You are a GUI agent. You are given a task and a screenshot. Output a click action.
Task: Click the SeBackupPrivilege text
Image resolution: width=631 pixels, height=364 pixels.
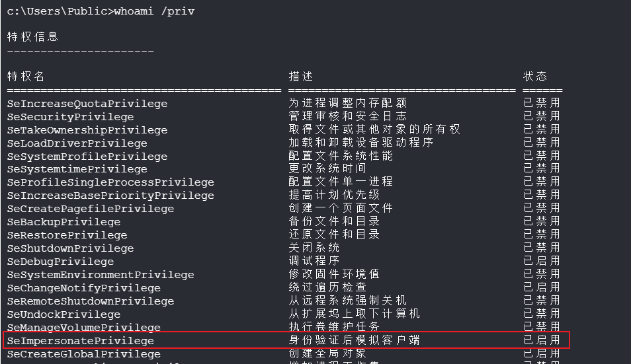pos(63,222)
